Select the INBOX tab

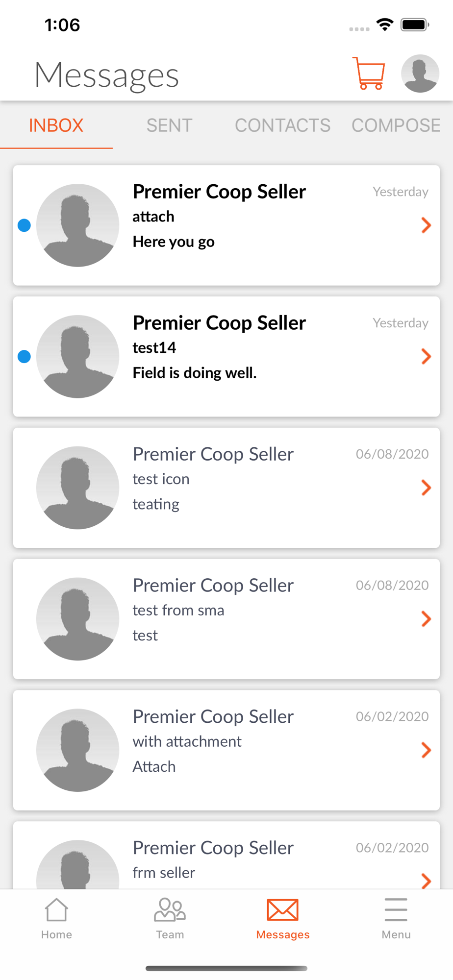pos(56,125)
